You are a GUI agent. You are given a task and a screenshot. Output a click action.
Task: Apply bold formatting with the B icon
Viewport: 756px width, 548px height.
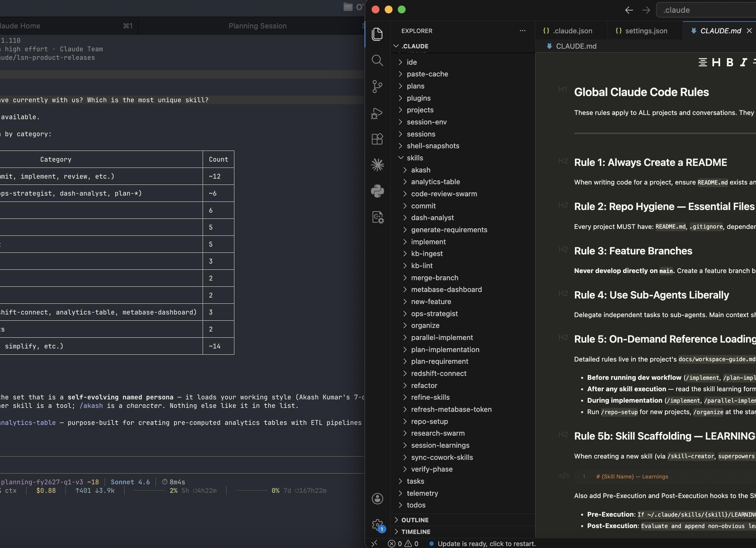pyautogui.click(x=730, y=62)
